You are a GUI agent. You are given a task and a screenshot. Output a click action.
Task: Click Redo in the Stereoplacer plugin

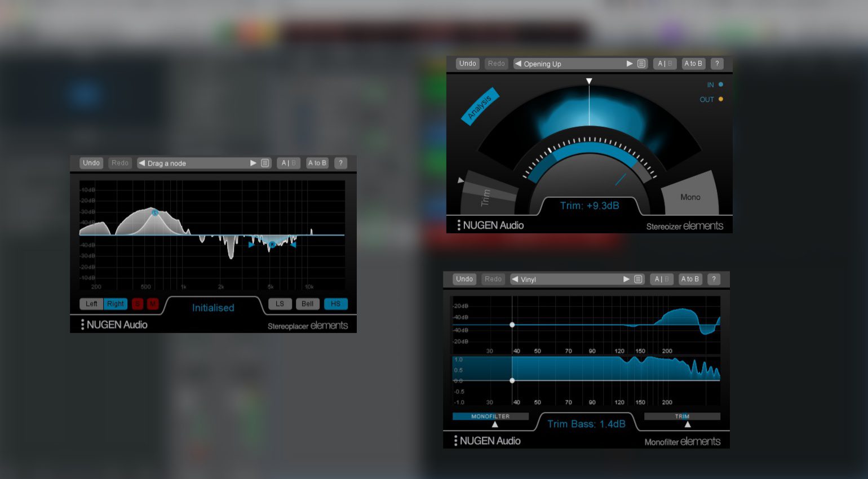point(120,163)
